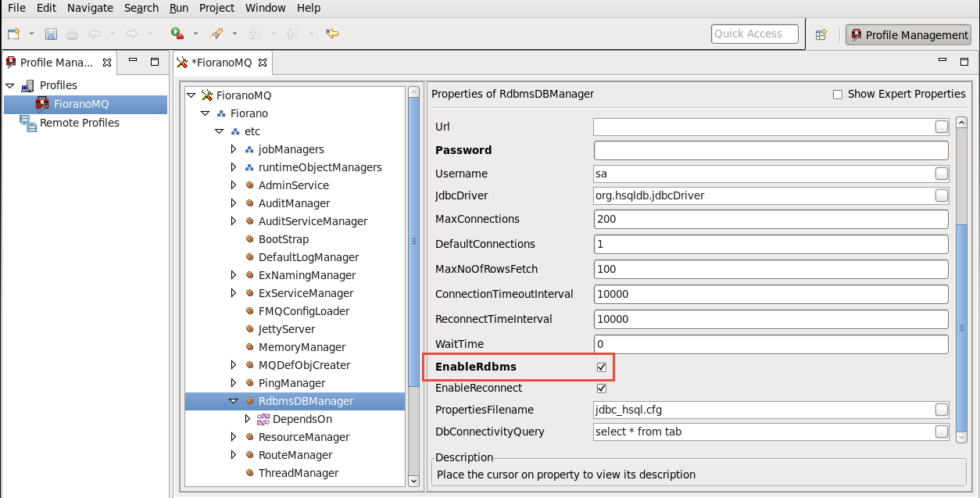Toggle the EnableReconnect checkbox

point(602,388)
